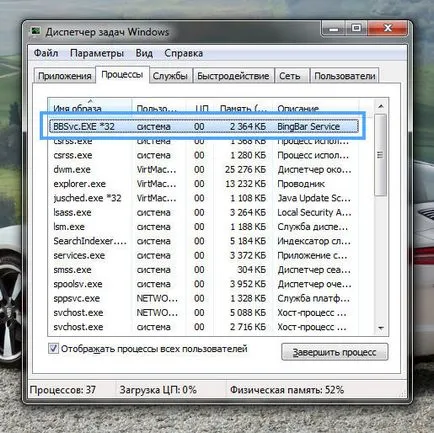Viewport: 434px width, 433px height.
Task: Select svchost.exe with 2 716 КБ memory
Action: coord(204,327)
